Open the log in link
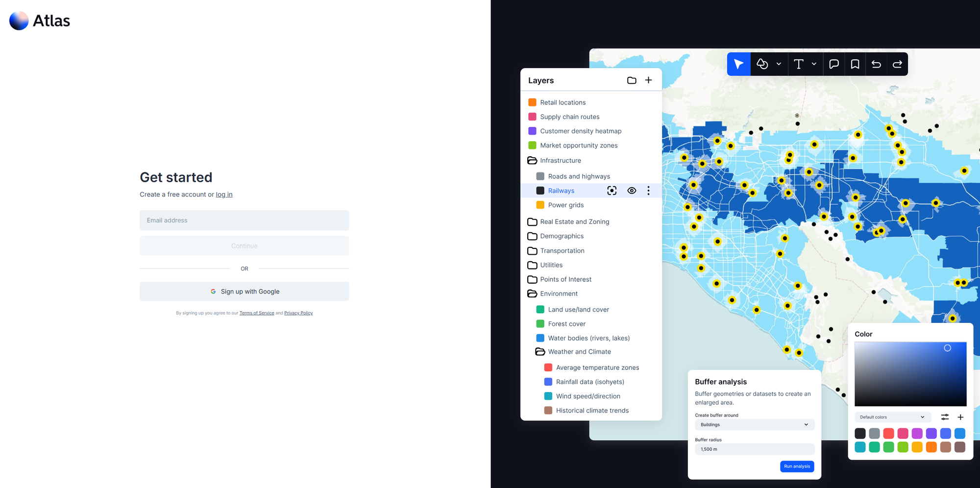Image resolution: width=980 pixels, height=488 pixels. (224, 195)
